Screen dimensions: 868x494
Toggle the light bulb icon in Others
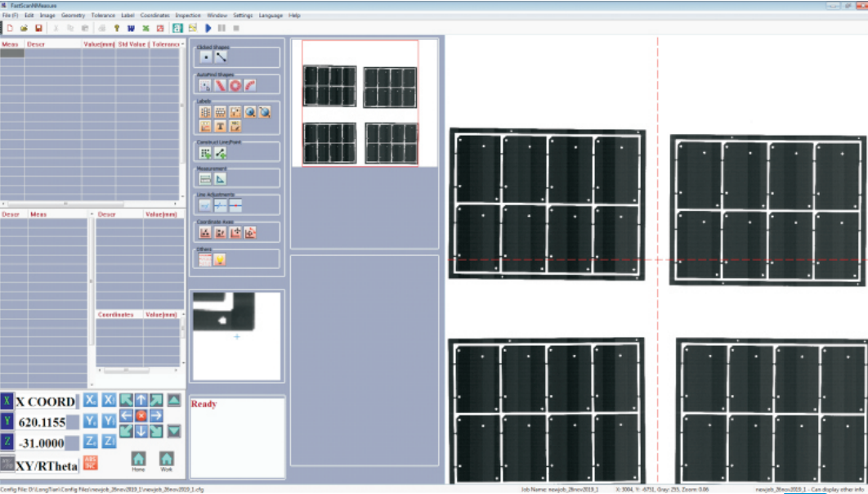click(221, 260)
